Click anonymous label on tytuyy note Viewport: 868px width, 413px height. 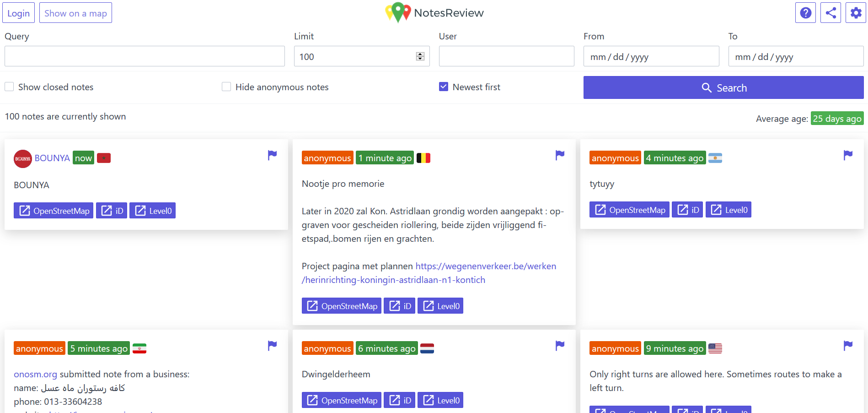point(615,158)
